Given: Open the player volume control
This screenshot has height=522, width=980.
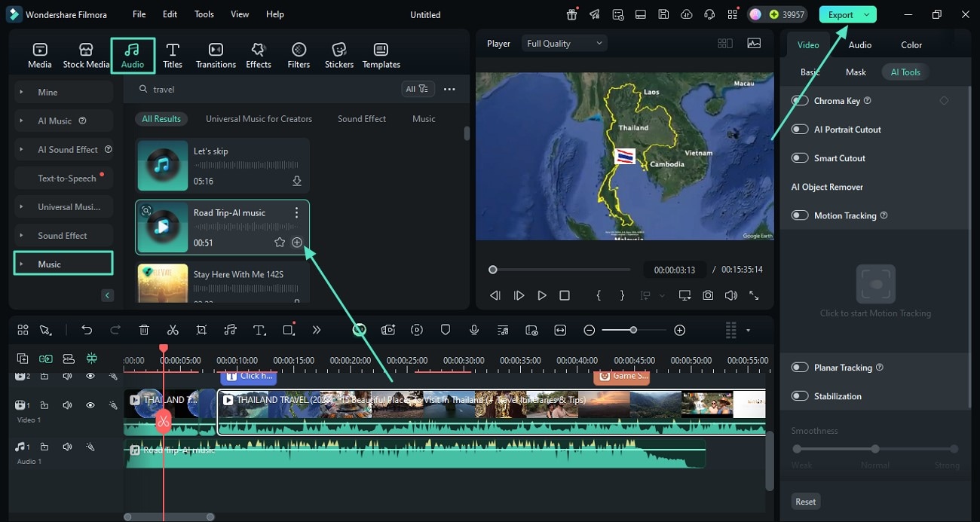Looking at the screenshot, I should coord(730,295).
